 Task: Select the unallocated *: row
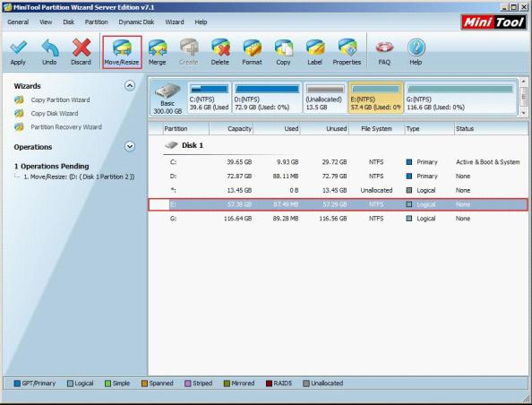click(339, 191)
